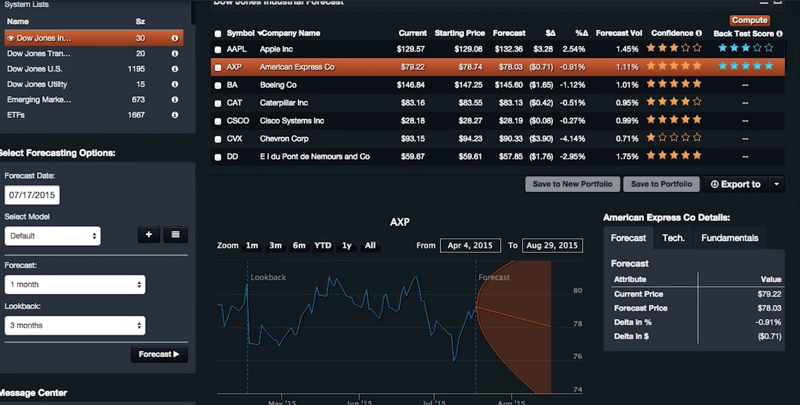Image resolution: width=800 pixels, height=405 pixels.
Task: Sort by Starting Price column header
Action: click(x=460, y=33)
